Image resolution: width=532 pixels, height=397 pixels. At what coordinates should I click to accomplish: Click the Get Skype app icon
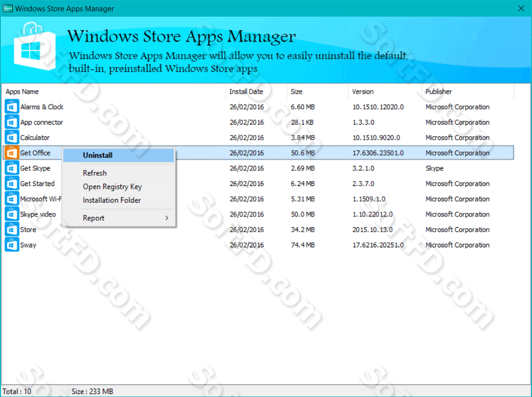click(12, 168)
